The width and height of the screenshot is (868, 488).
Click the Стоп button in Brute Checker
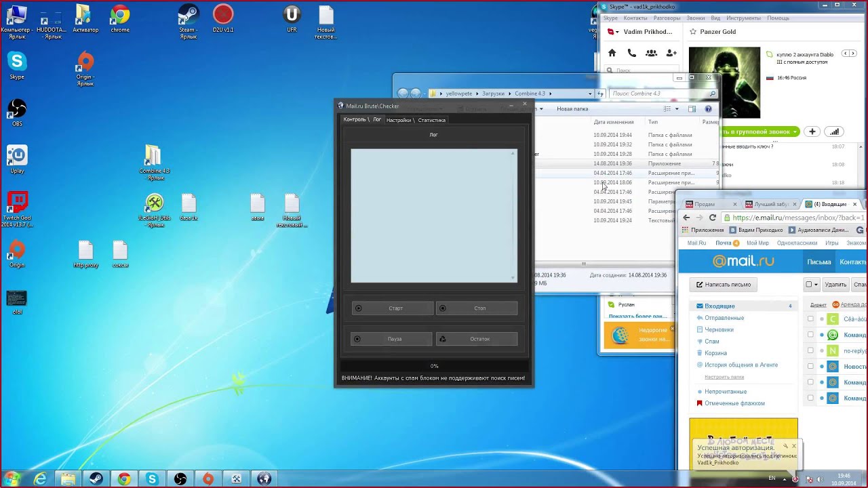pyautogui.click(x=477, y=308)
